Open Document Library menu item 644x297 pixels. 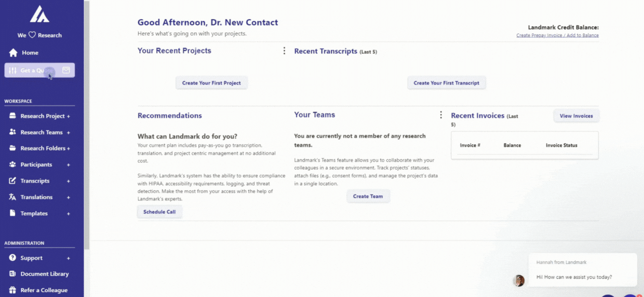(40, 274)
